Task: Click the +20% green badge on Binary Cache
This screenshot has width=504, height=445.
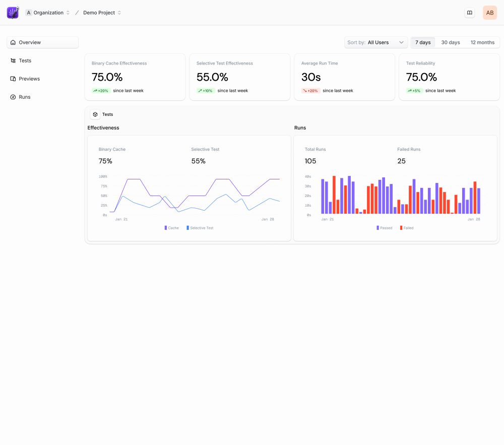Action: [101, 91]
